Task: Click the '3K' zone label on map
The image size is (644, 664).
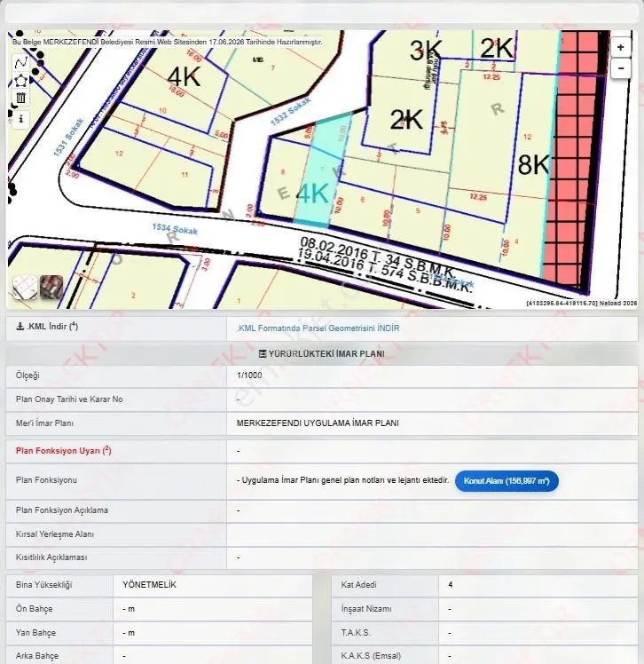Action: click(x=426, y=51)
